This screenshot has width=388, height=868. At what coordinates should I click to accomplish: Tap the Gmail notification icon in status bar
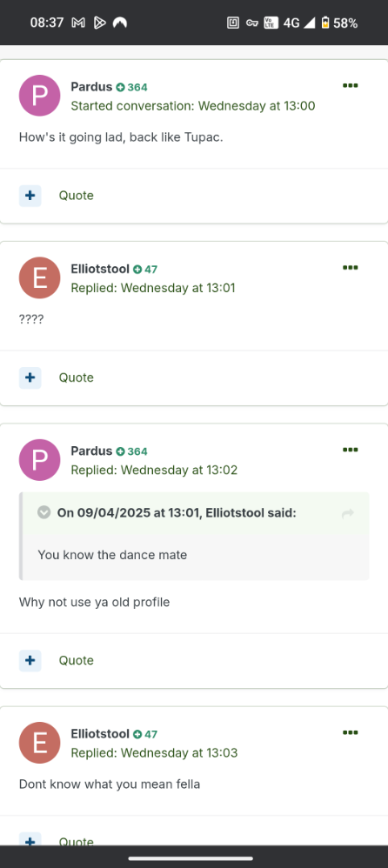point(78,23)
